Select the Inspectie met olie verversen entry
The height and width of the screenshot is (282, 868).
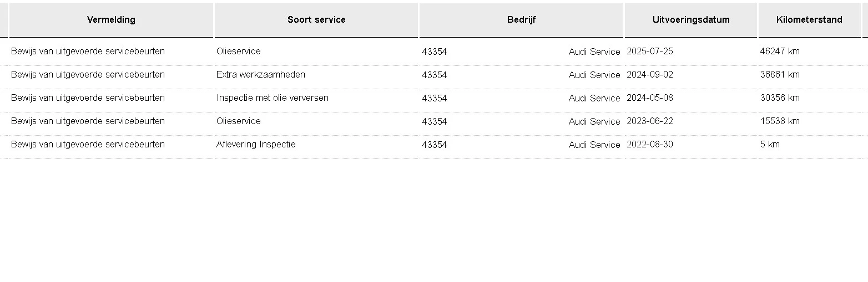(x=272, y=98)
